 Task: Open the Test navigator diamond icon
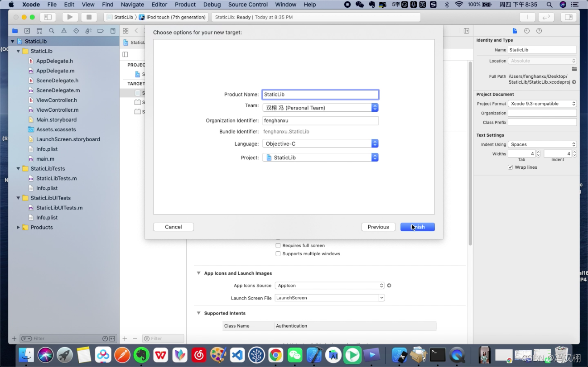point(76,31)
